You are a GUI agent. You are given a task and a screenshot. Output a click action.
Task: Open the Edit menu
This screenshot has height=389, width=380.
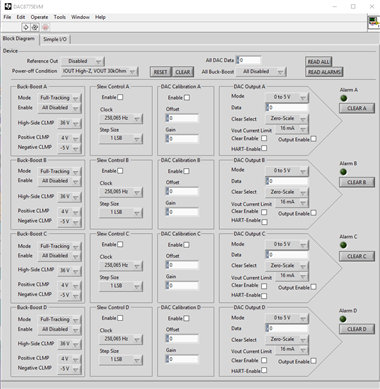coord(21,17)
